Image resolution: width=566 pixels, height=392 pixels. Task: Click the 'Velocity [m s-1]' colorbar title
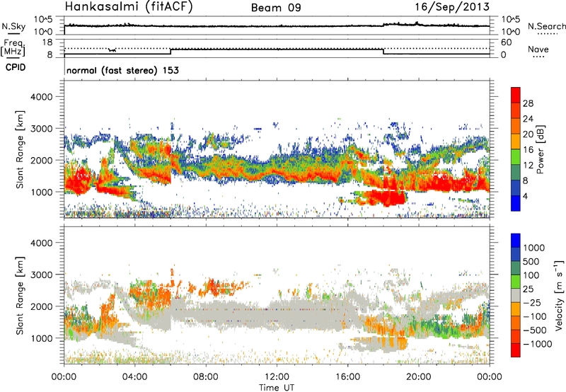click(559, 295)
